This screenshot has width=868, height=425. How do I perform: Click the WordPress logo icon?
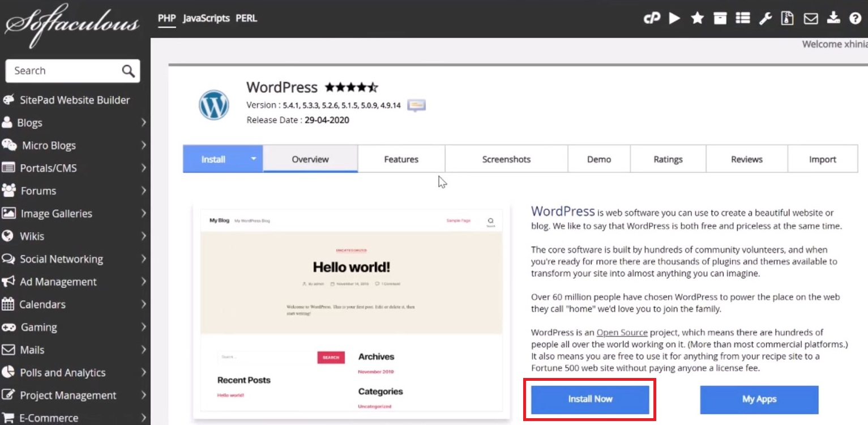213,105
